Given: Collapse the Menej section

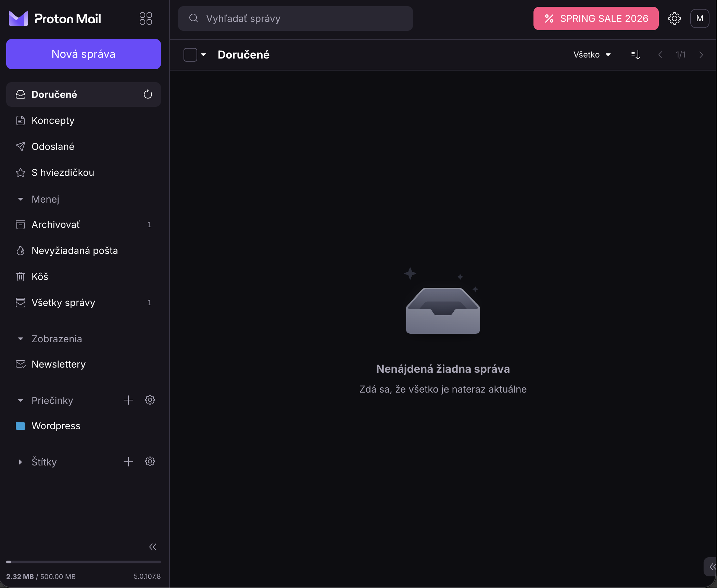Looking at the screenshot, I should coord(21,199).
